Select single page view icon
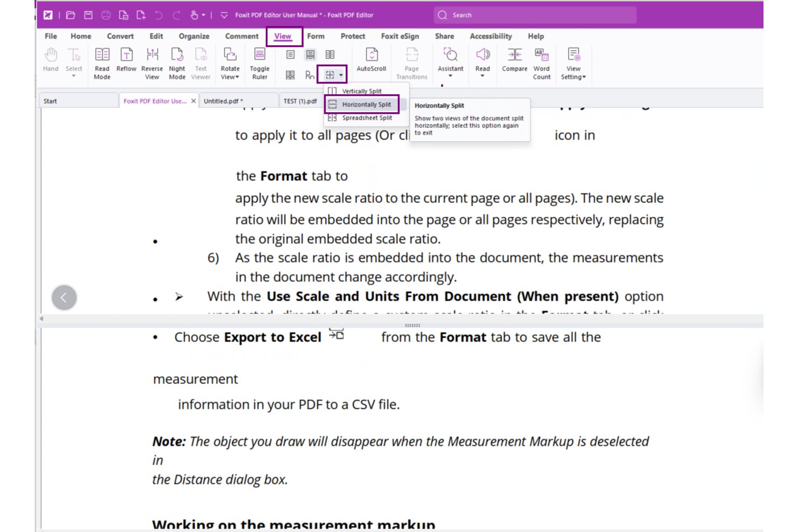The width and height of the screenshot is (798, 532). coord(290,54)
